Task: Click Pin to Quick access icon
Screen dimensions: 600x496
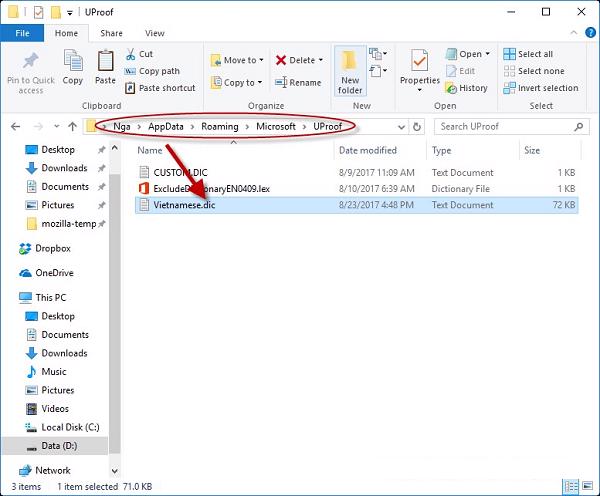Action: [x=31, y=61]
